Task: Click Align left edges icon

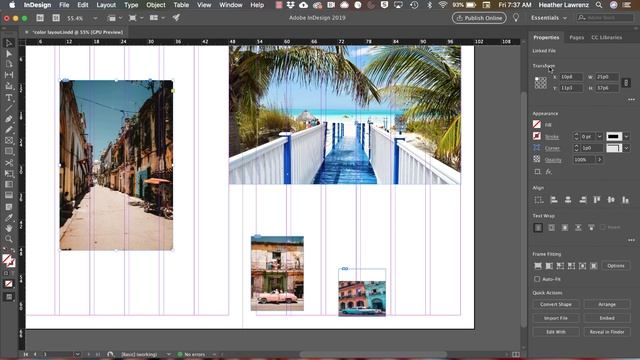Action: (554, 200)
